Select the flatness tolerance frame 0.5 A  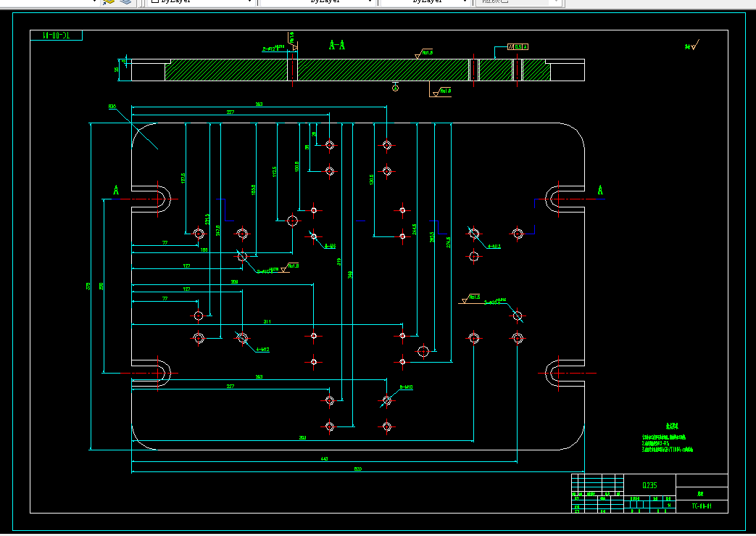coord(518,47)
